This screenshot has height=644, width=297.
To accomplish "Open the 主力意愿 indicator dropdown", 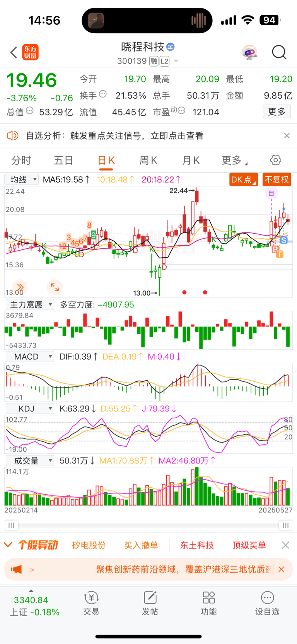I will (30, 305).
